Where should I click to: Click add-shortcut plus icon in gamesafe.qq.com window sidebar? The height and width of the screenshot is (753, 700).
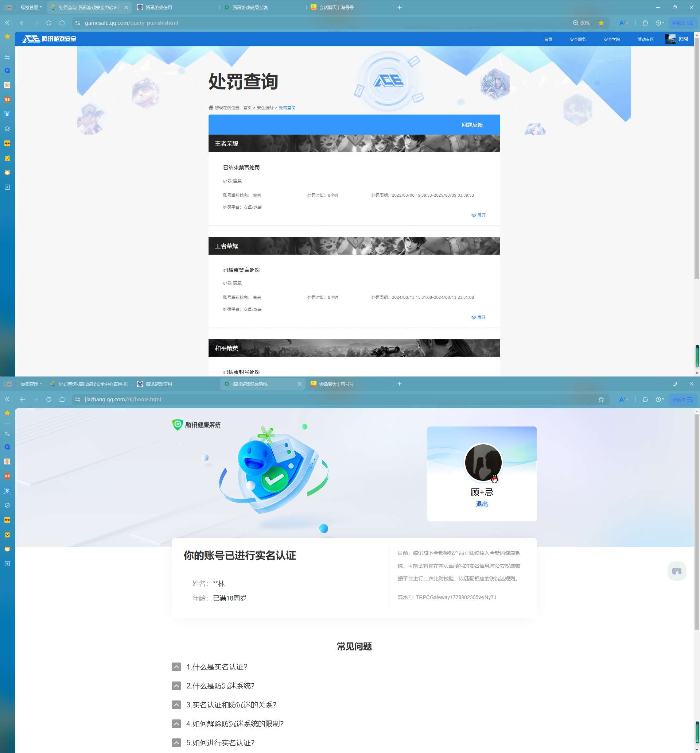[7, 187]
